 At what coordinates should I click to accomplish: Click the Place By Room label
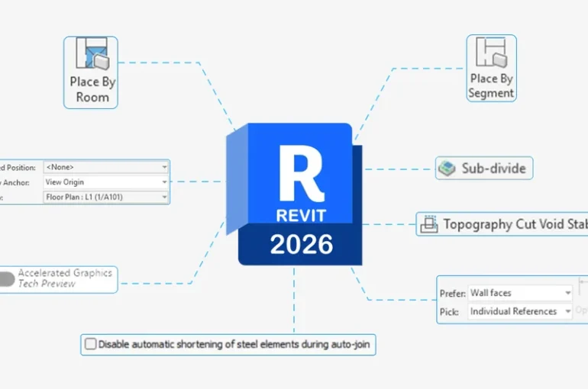tap(92, 89)
